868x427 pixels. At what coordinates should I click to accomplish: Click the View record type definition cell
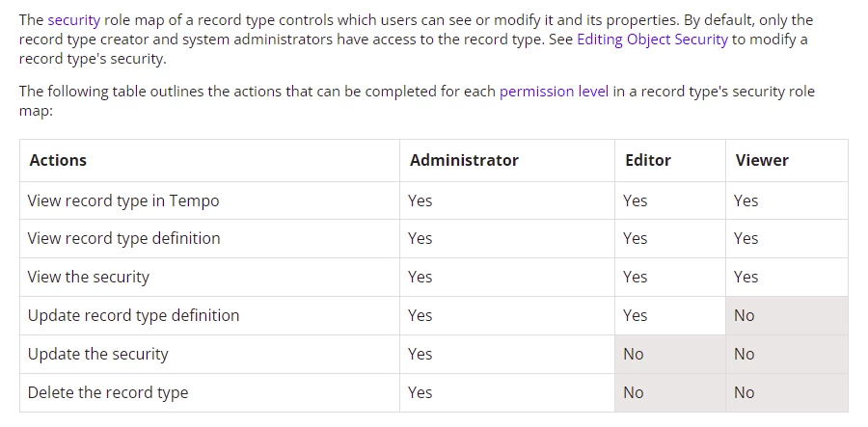tap(210, 238)
